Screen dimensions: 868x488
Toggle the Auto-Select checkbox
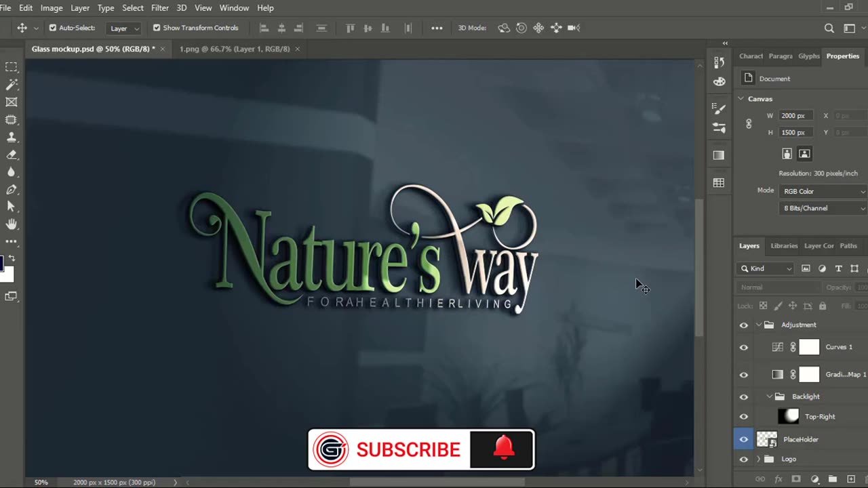[53, 28]
